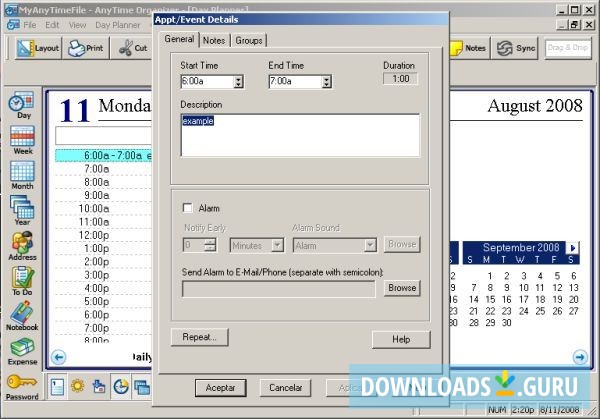The image size is (600, 419).
Task: Select the 6:00a - 7:00a appointment row
Action: 104,155
